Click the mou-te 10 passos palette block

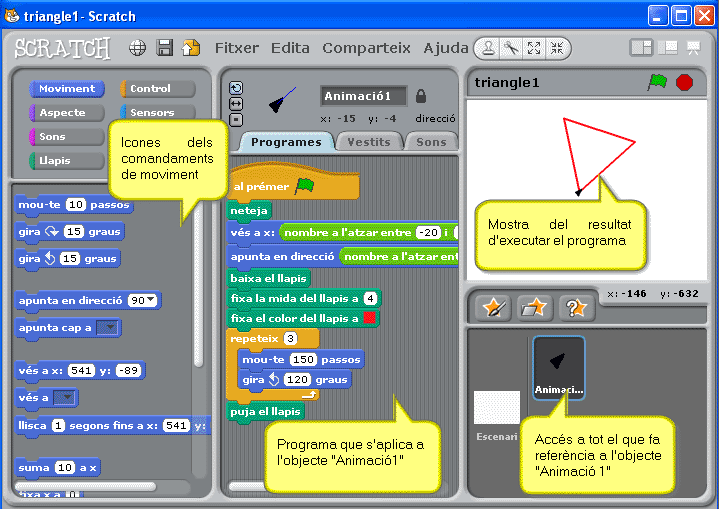(74, 205)
